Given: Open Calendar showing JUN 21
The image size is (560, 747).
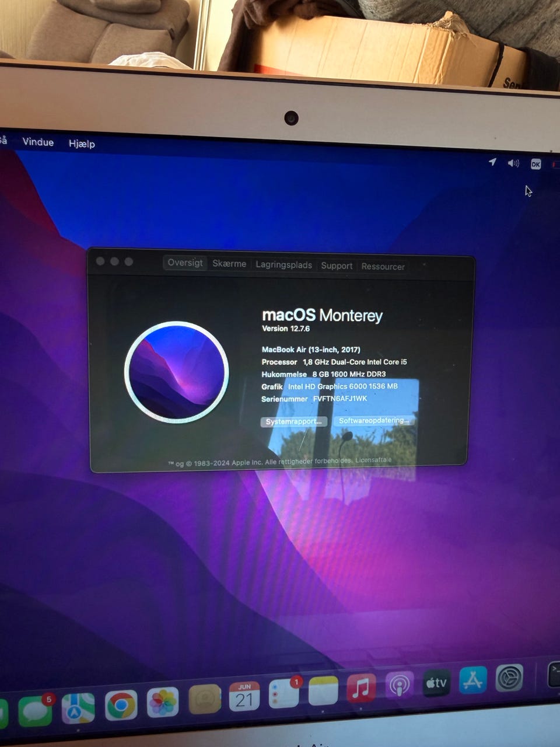Looking at the screenshot, I should click(x=244, y=696).
